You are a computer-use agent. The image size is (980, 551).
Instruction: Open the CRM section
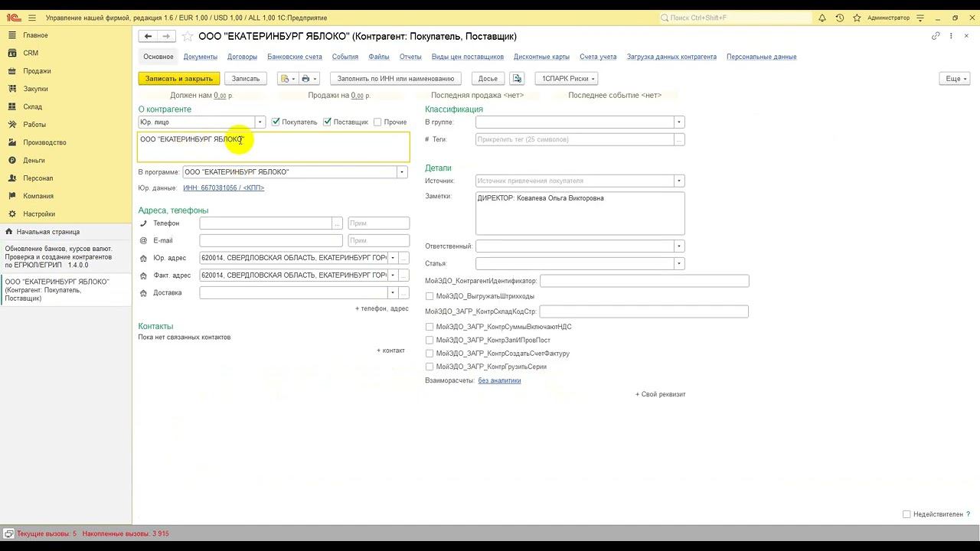31,53
